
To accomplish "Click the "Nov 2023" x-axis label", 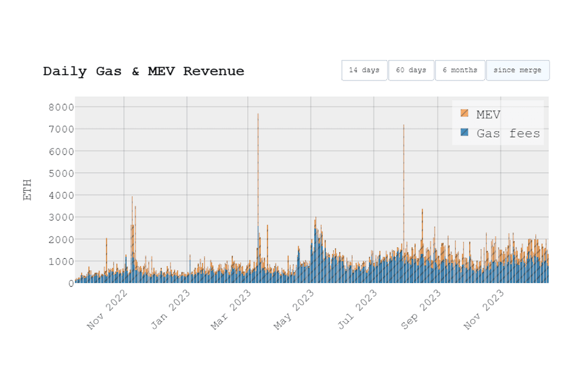I will click(484, 310).
